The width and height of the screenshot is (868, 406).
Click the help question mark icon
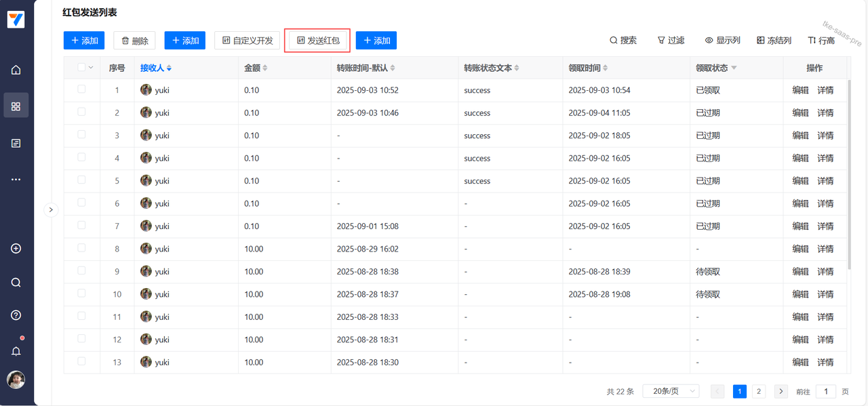[x=16, y=315]
